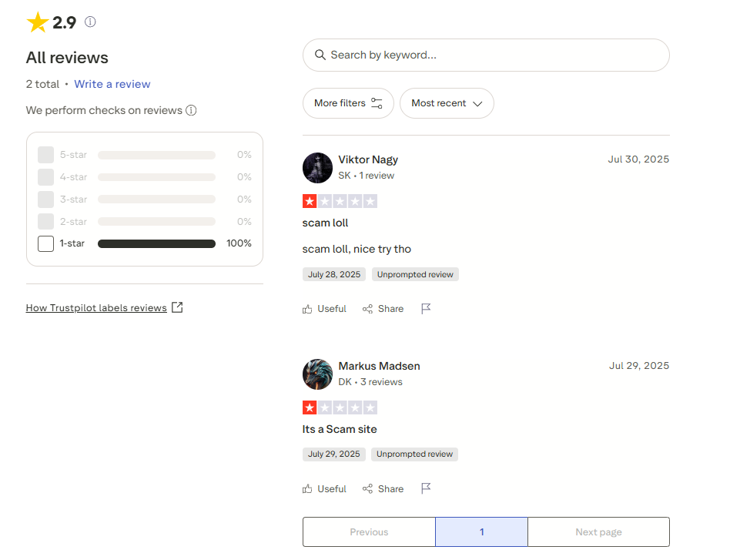Click Markus Madsen's one-star rating image
The image size is (750, 560).
(340, 407)
